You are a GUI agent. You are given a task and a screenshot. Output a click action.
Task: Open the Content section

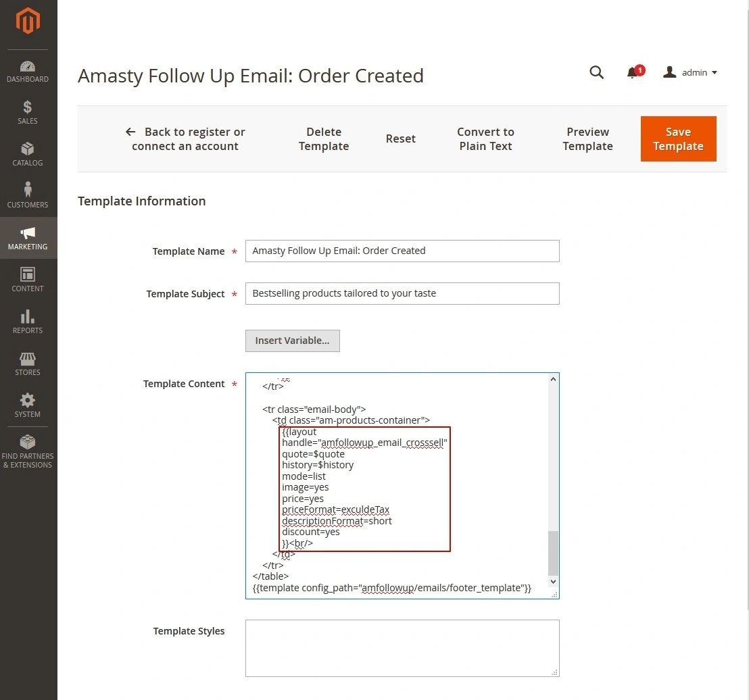(x=27, y=280)
